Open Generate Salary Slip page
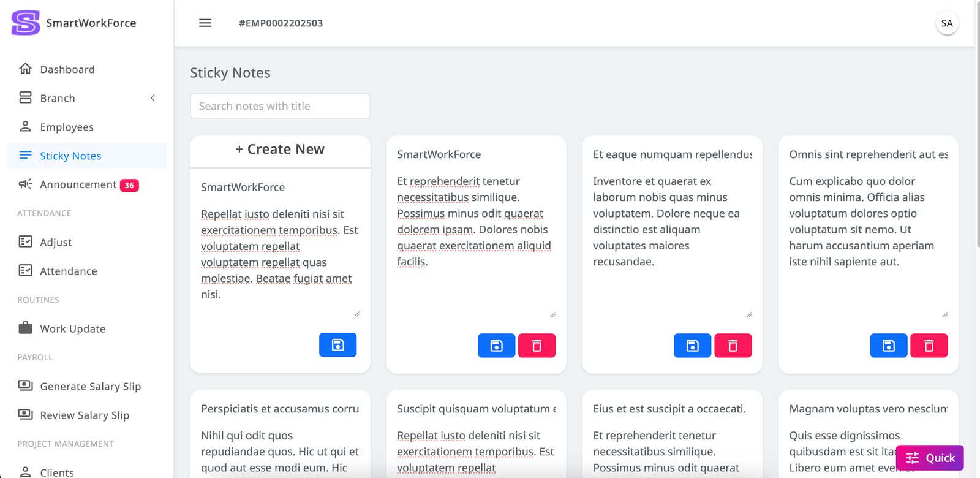 coord(90,386)
